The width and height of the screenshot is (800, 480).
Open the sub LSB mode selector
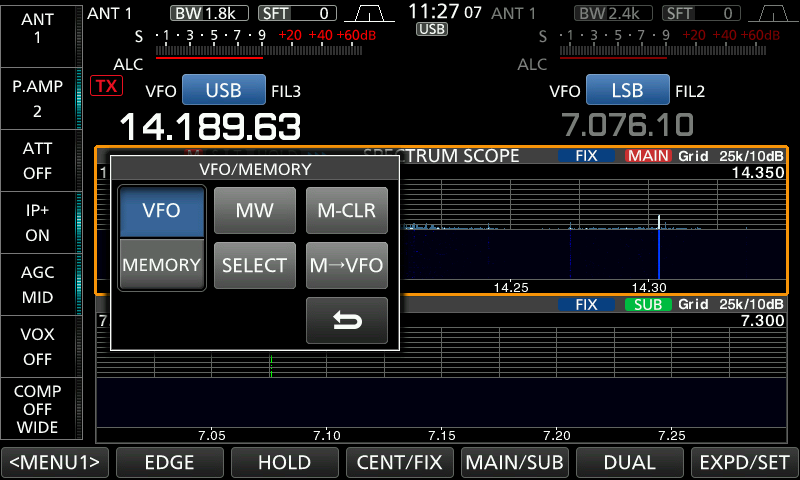click(x=627, y=91)
